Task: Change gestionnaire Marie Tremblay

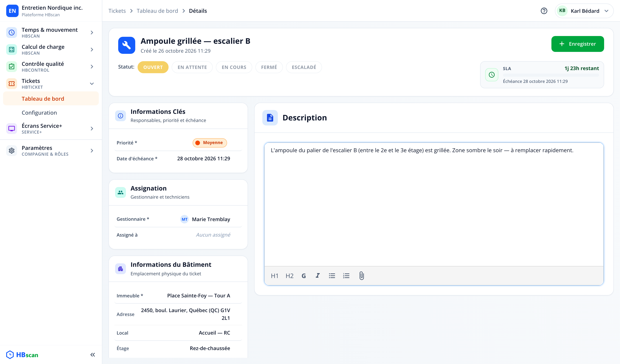Action: click(205, 219)
